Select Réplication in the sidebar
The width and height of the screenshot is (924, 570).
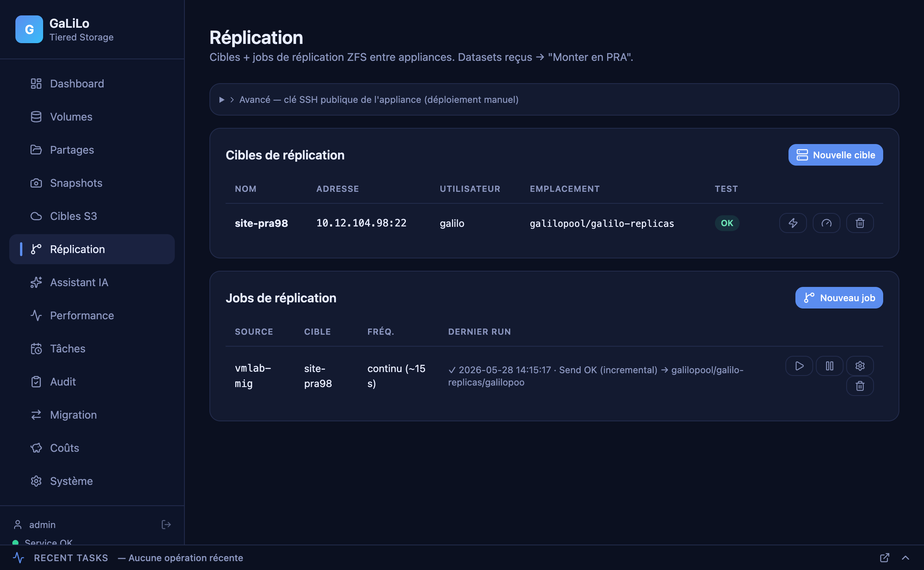tap(92, 249)
